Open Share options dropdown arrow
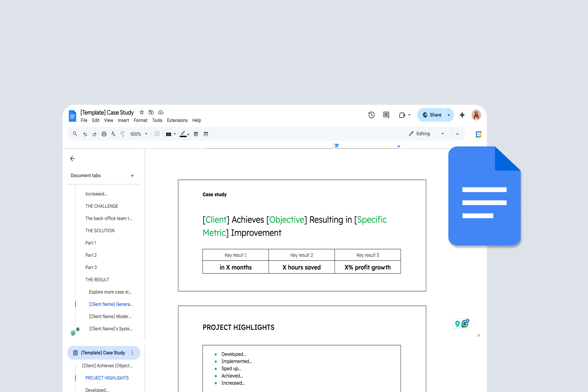Image resolution: width=588 pixels, height=392 pixels. 449,115
